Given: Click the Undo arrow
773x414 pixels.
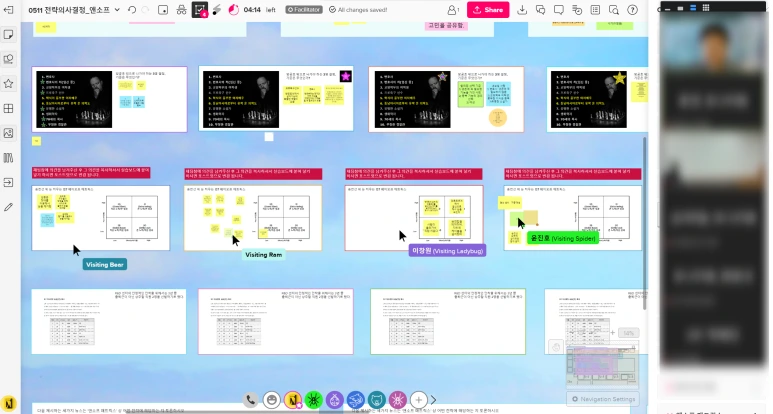Looking at the screenshot, I should 132,10.
